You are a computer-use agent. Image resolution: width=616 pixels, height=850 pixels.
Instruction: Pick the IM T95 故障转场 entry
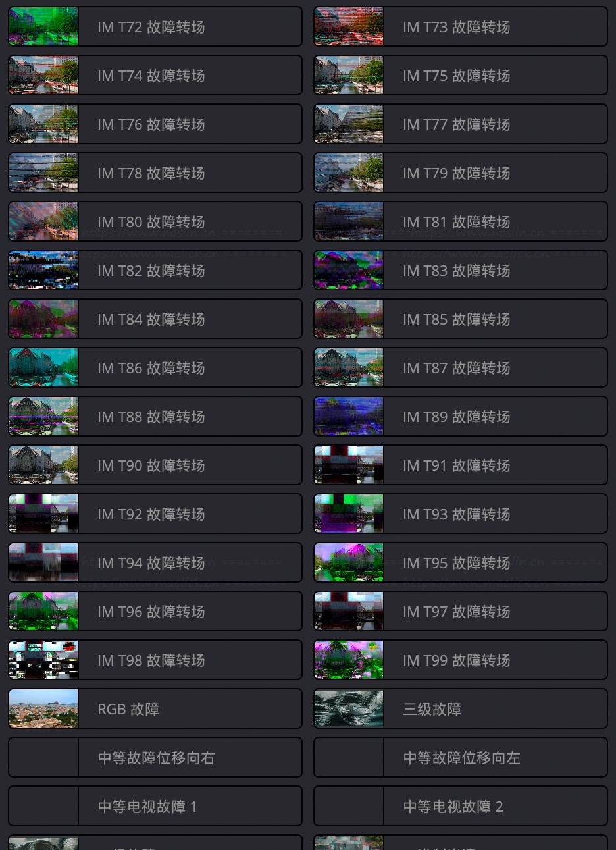pyautogui.click(x=461, y=563)
